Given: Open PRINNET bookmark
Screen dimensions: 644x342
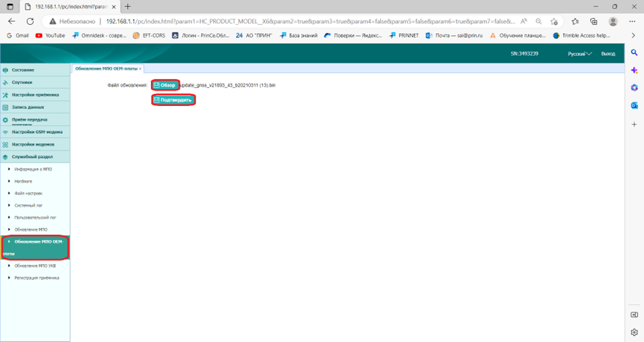Looking at the screenshot, I should pos(404,36).
